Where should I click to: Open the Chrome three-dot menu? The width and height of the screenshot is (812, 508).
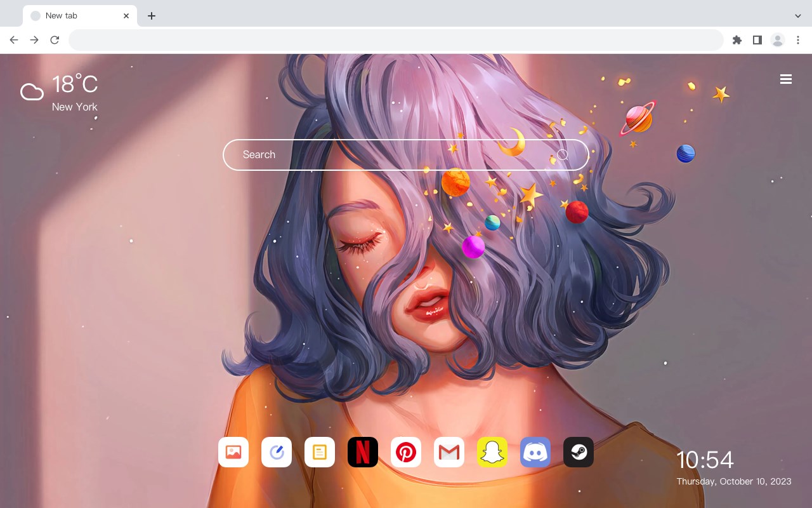[x=797, y=40]
